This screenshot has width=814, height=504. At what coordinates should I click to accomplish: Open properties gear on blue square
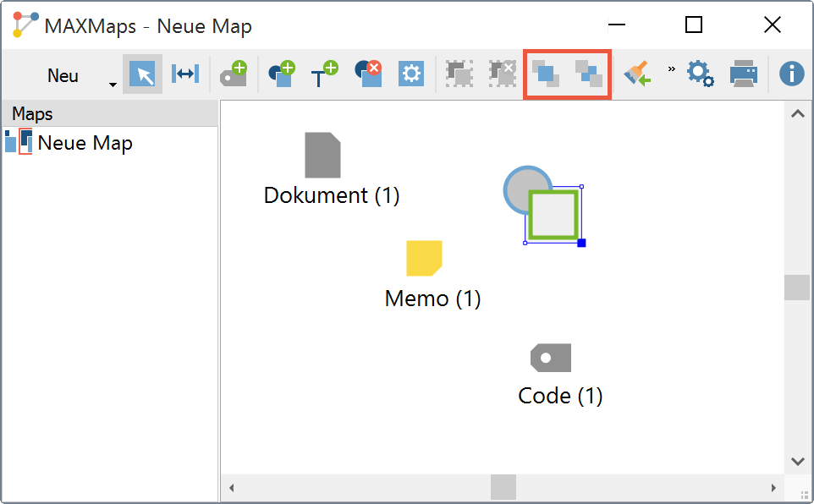(x=411, y=74)
